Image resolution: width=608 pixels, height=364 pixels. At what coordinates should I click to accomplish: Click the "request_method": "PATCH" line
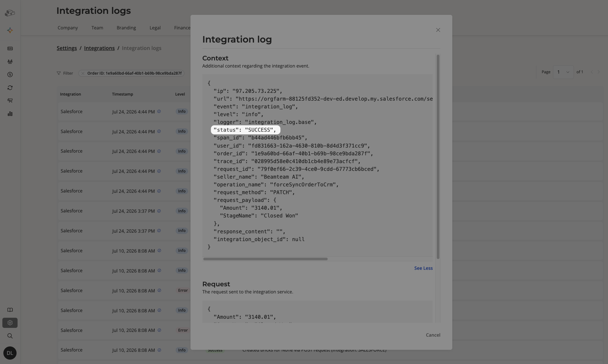point(254,192)
